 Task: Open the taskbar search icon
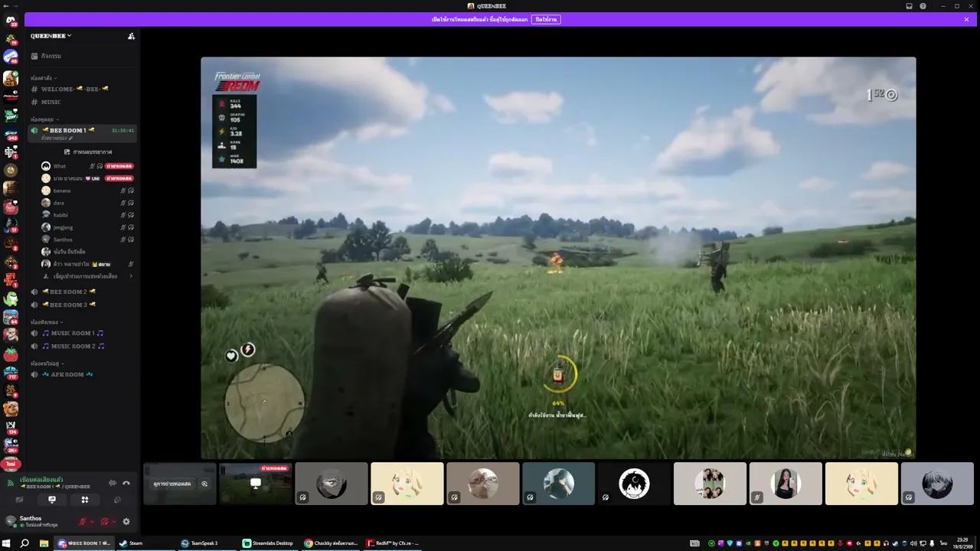[x=25, y=543]
